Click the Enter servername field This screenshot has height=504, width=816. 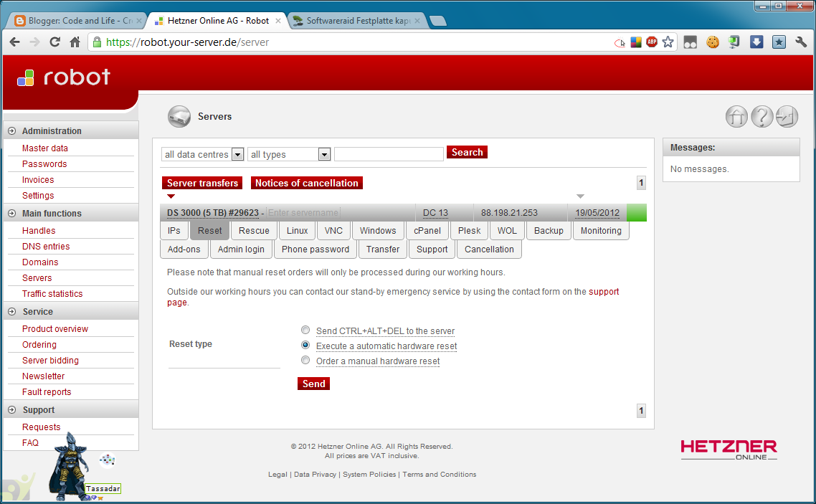pyautogui.click(x=303, y=213)
